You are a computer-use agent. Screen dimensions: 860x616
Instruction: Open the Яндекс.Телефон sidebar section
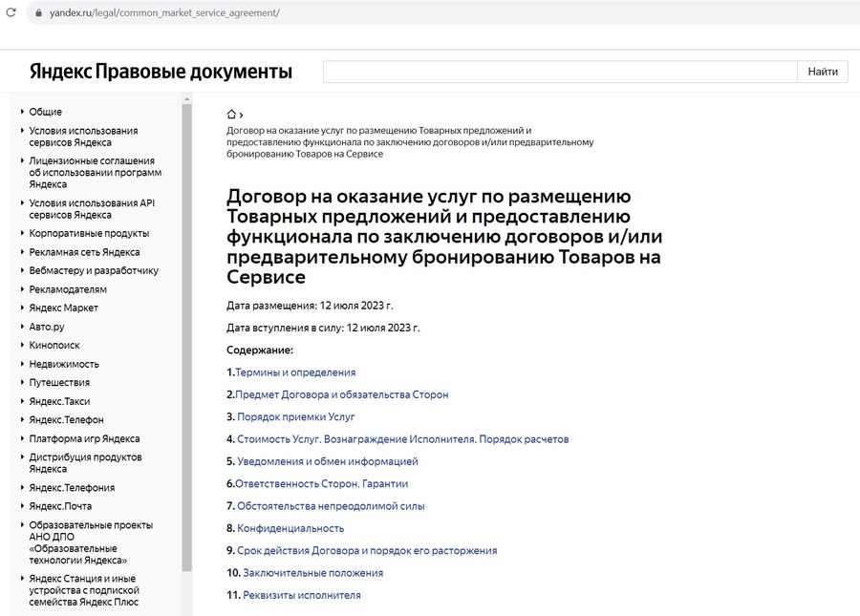point(66,420)
